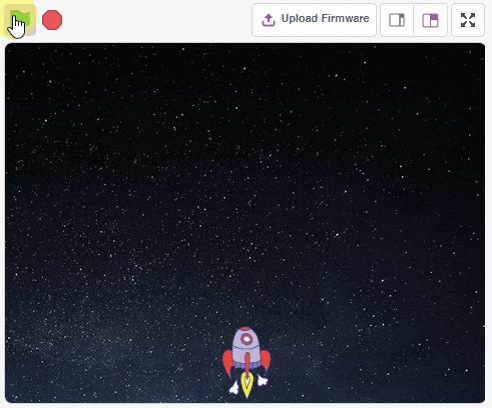Enter fullscreen stage mode
This screenshot has width=492, height=408.
coord(468,20)
